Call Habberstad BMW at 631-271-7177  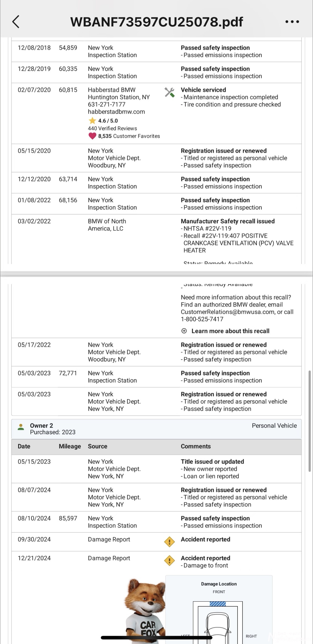point(107,104)
